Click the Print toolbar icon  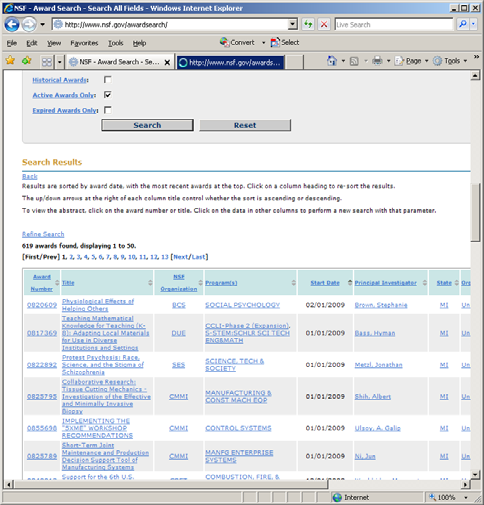(377, 61)
